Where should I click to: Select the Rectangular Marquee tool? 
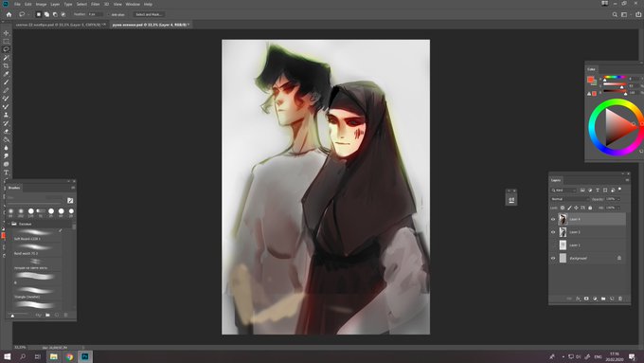(6, 41)
